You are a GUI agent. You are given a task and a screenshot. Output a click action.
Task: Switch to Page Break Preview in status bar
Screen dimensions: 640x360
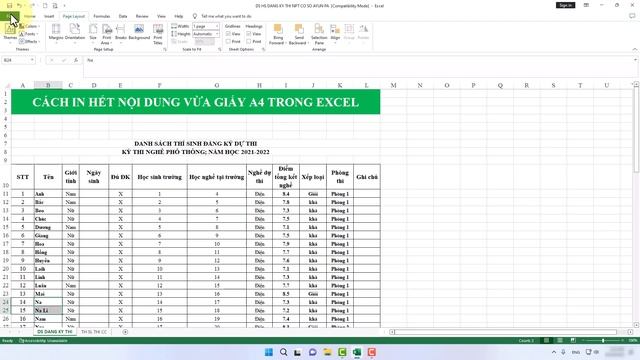(x=573, y=340)
